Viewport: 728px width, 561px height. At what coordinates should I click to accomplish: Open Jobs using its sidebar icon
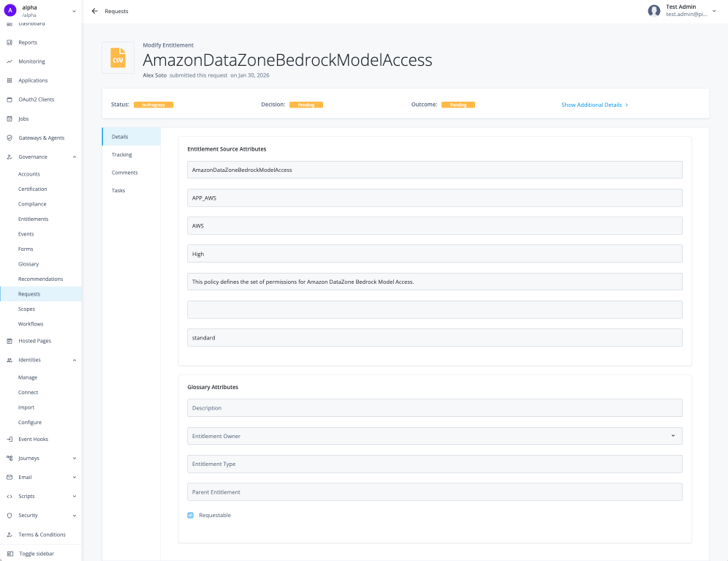[10, 118]
